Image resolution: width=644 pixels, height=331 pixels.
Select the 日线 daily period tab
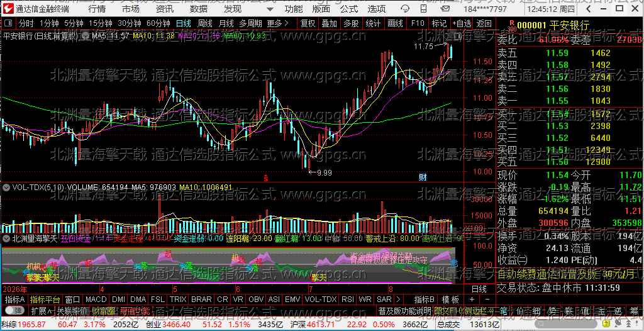pyautogui.click(x=183, y=23)
